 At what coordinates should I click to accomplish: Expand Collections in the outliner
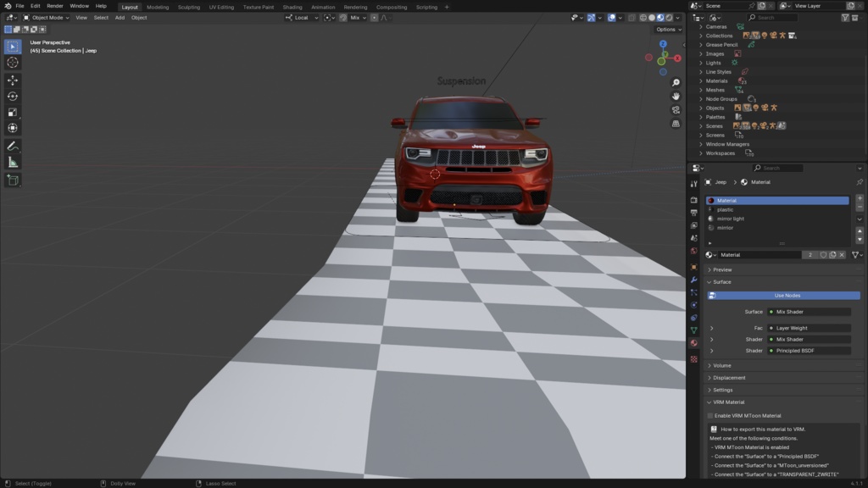point(701,36)
